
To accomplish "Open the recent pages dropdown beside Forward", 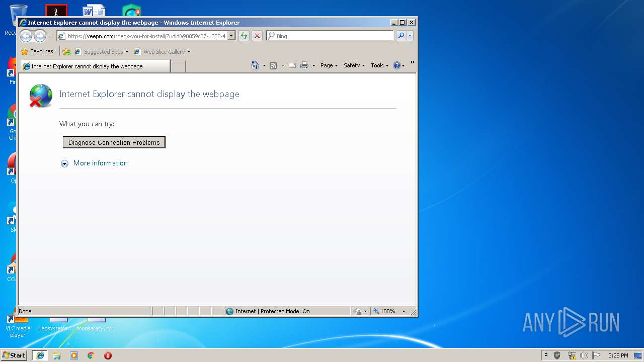I will pyautogui.click(x=51, y=36).
